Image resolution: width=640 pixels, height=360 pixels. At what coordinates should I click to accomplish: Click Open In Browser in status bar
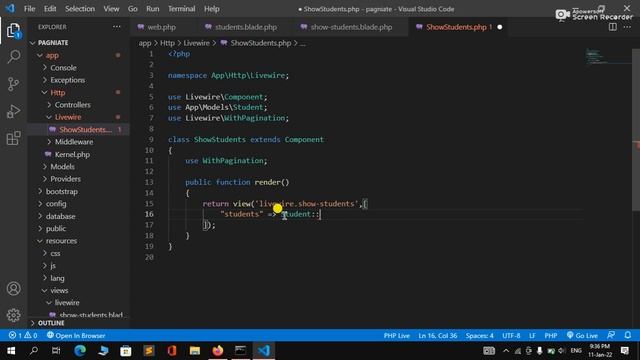(76, 336)
